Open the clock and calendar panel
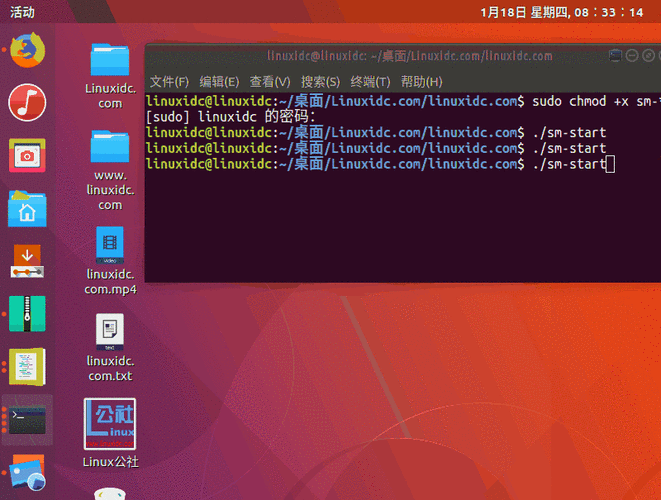Viewport: 661px width, 500px height. coord(562,12)
